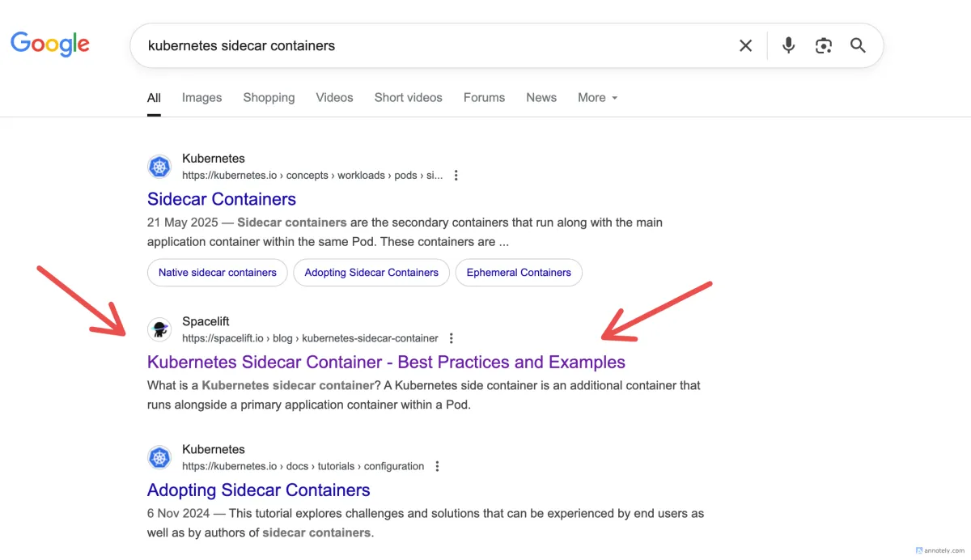
Task: Expand the More search filters dropdown
Action: [x=597, y=97]
